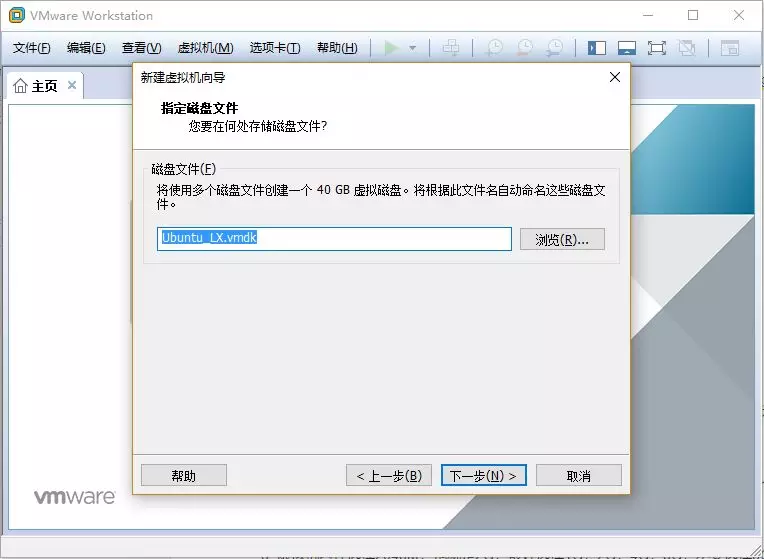Go back with < 上一步(B) button
Image resolution: width=764 pixels, height=559 pixels.
click(x=389, y=475)
